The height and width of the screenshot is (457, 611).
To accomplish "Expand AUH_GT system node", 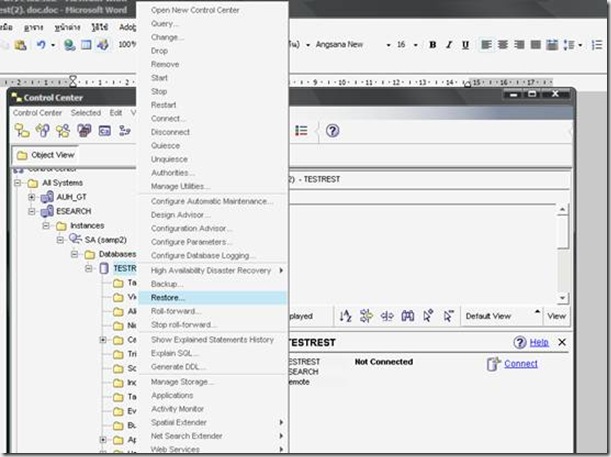I will (x=32, y=197).
